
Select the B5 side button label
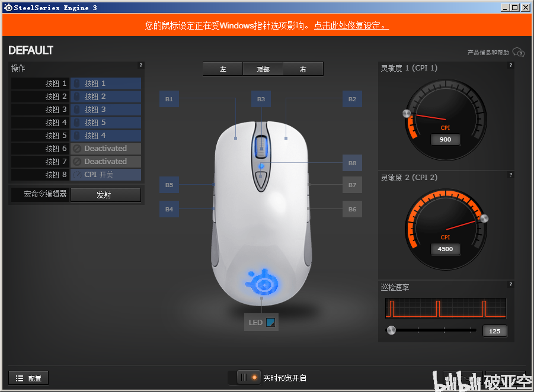pos(169,185)
